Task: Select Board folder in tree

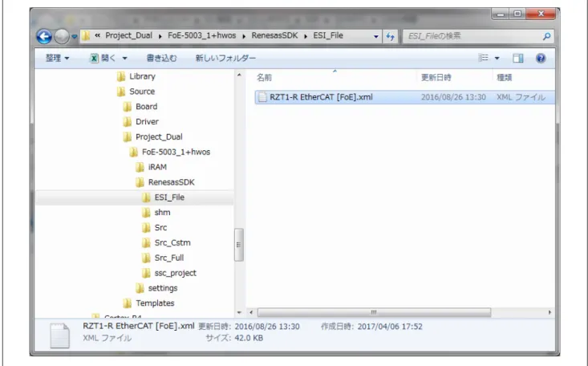Action: pos(146,107)
